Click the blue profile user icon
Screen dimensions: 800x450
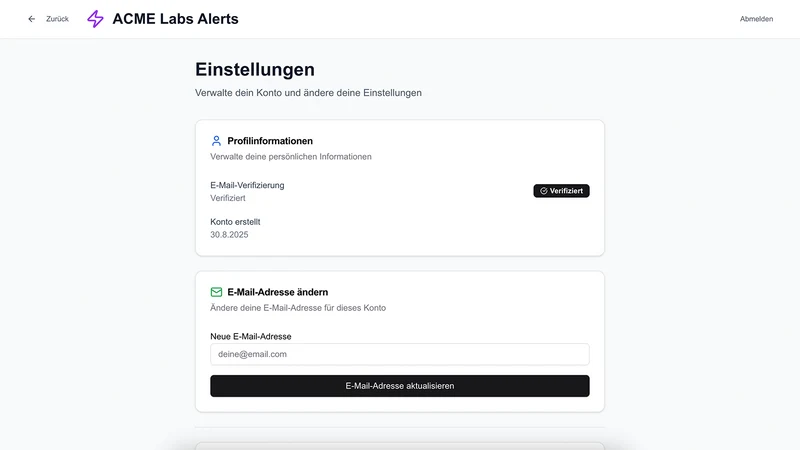[x=216, y=141]
